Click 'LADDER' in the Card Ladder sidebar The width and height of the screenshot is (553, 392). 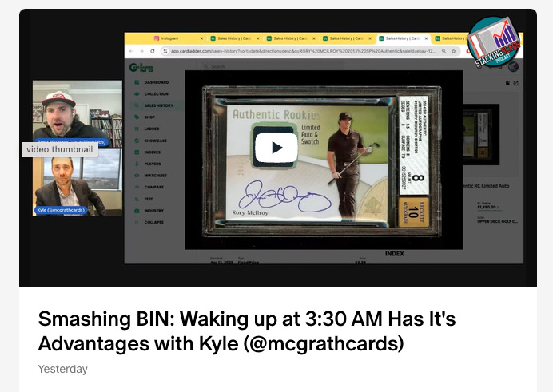click(151, 129)
